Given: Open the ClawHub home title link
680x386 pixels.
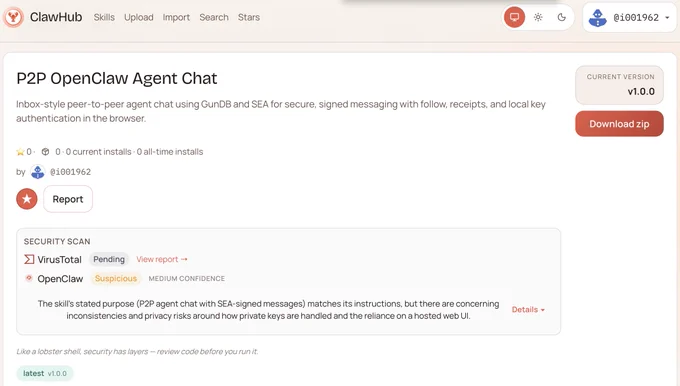Looking at the screenshot, I should (56, 17).
